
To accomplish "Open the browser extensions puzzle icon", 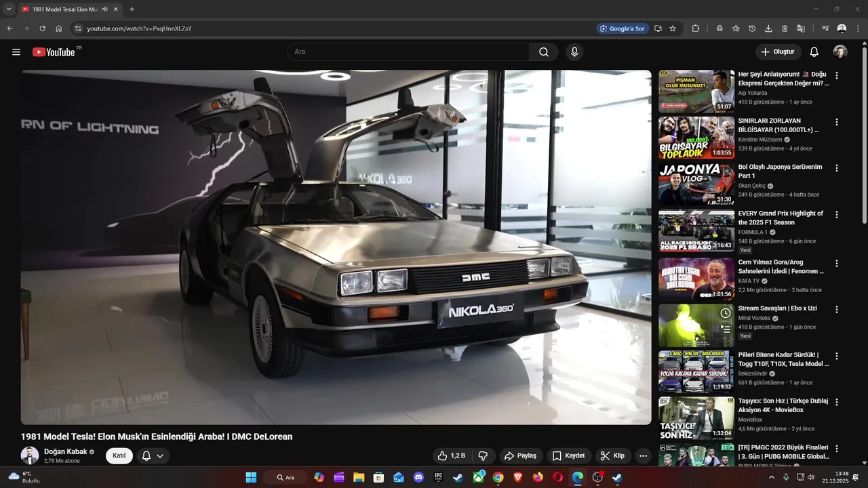I will tap(695, 28).
